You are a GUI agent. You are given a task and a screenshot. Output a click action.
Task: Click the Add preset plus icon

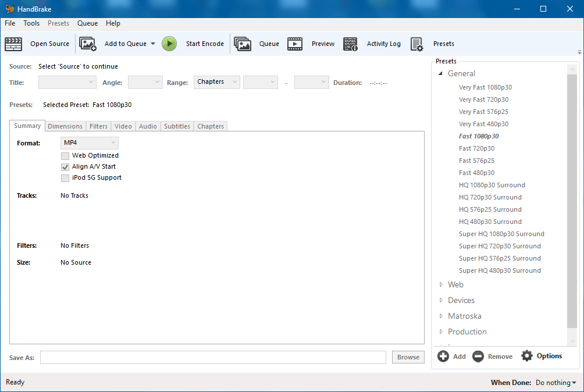point(443,357)
